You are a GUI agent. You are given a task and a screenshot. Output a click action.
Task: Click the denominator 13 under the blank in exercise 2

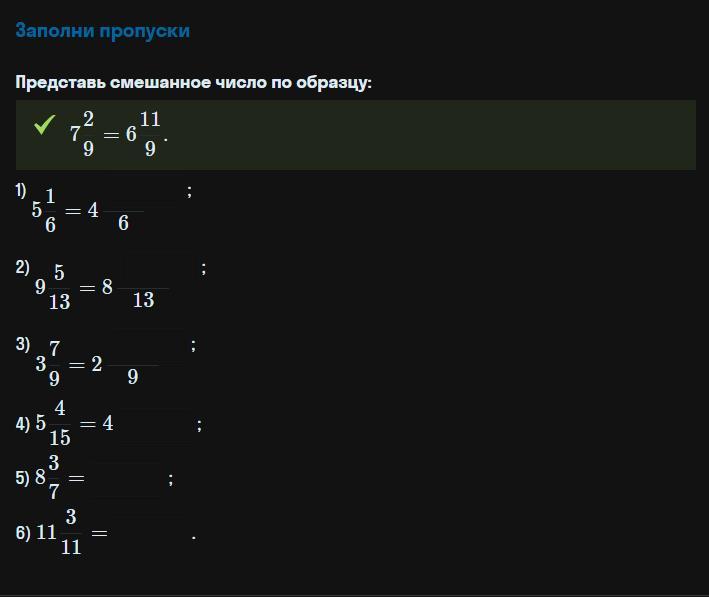pyautogui.click(x=143, y=300)
